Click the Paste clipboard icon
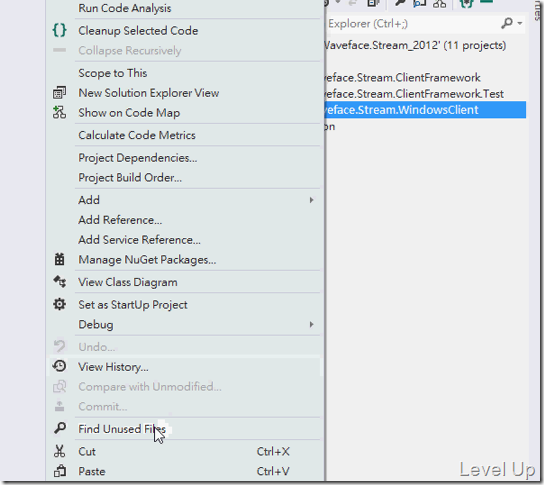This screenshot has height=485, width=544. coord(59,471)
